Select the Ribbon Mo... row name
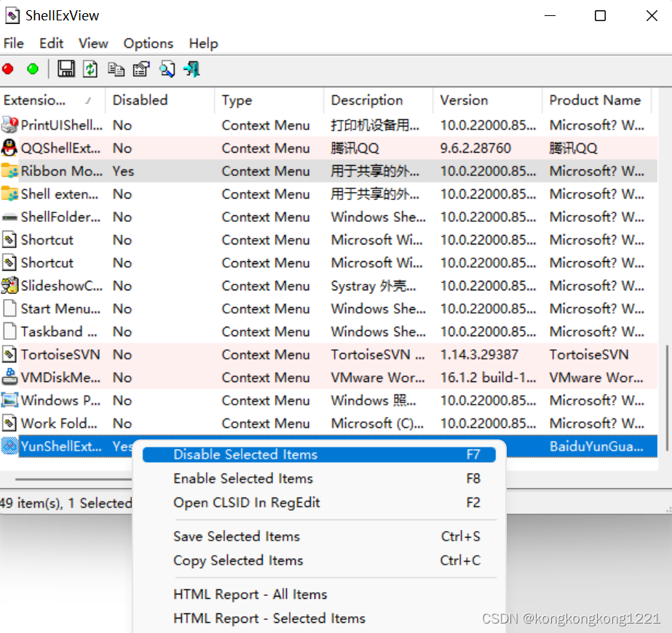This screenshot has width=672, height=633. coord(62,171)
